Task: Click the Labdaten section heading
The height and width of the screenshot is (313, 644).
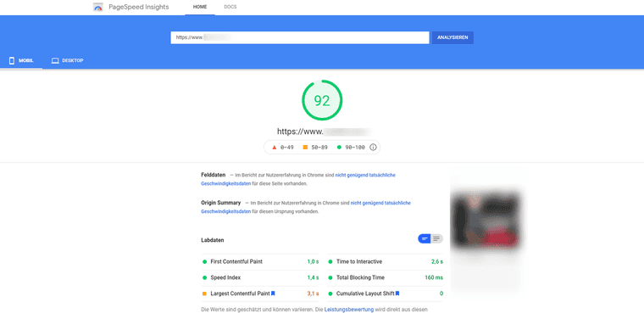Action: pos(213,240)
